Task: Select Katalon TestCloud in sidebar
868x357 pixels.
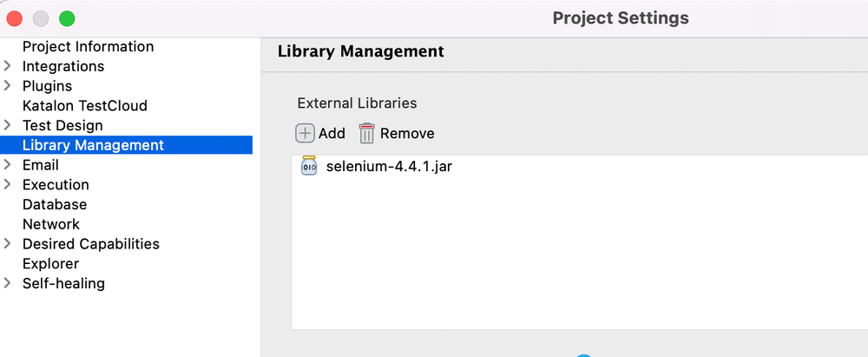Action: point(84,106)
